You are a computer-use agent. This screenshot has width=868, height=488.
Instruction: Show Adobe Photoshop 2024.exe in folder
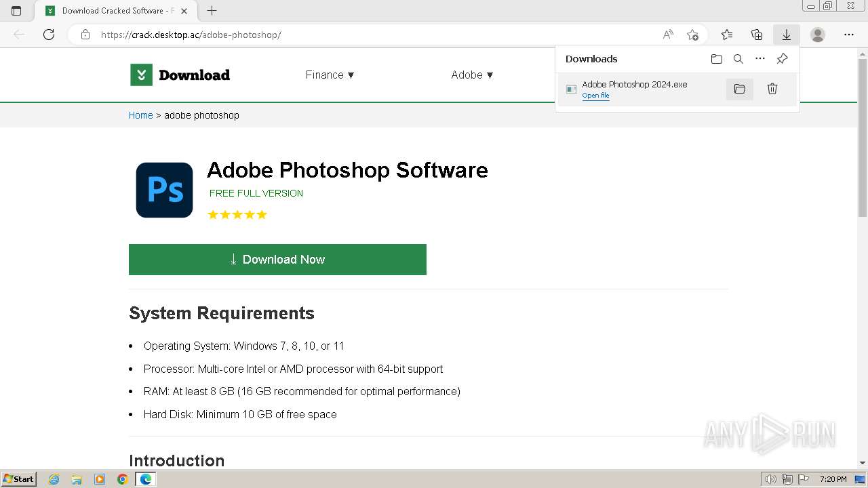pyautogui.click(x=740, y=89)
